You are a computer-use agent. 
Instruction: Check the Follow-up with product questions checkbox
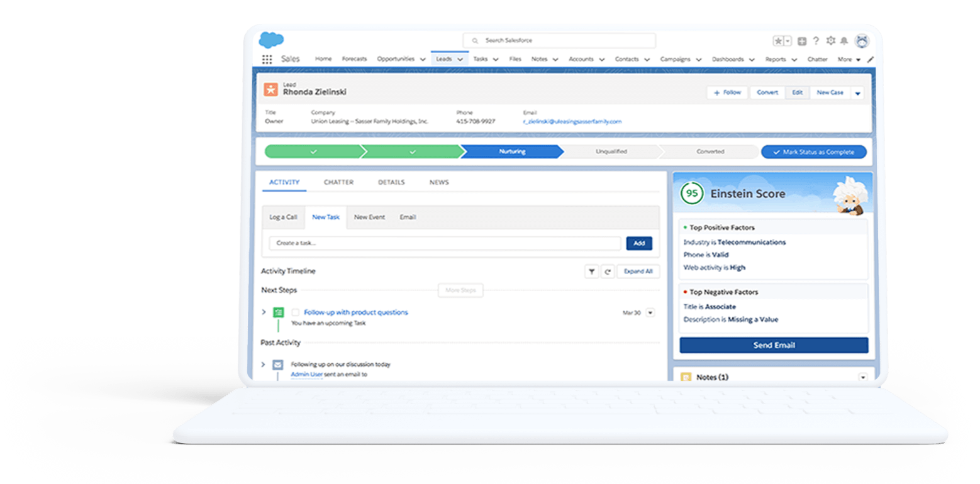(295, 312)
